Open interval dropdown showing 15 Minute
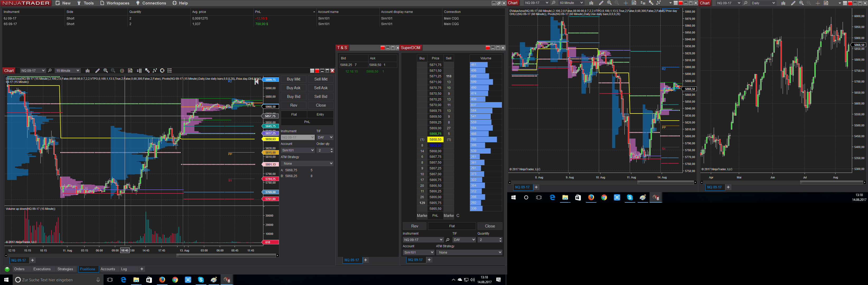 pos(68,71)
